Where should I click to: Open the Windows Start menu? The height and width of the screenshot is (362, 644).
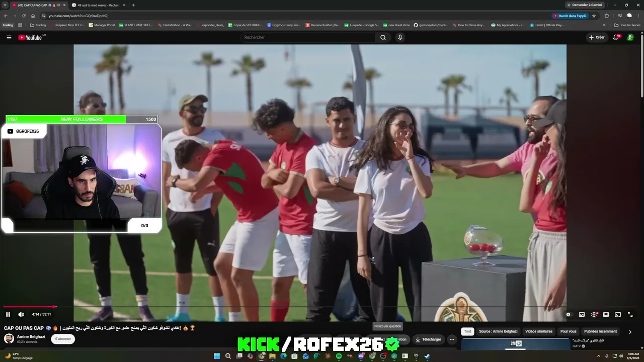click(217, 356)
